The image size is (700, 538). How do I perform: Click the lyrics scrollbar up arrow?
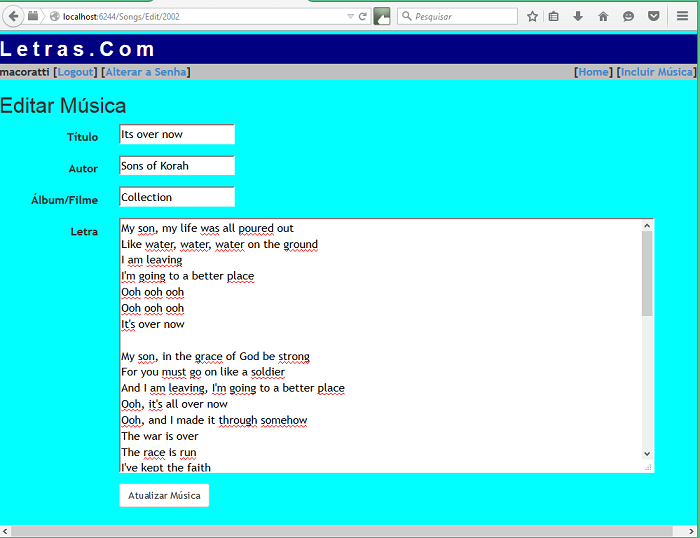[647, 226]
